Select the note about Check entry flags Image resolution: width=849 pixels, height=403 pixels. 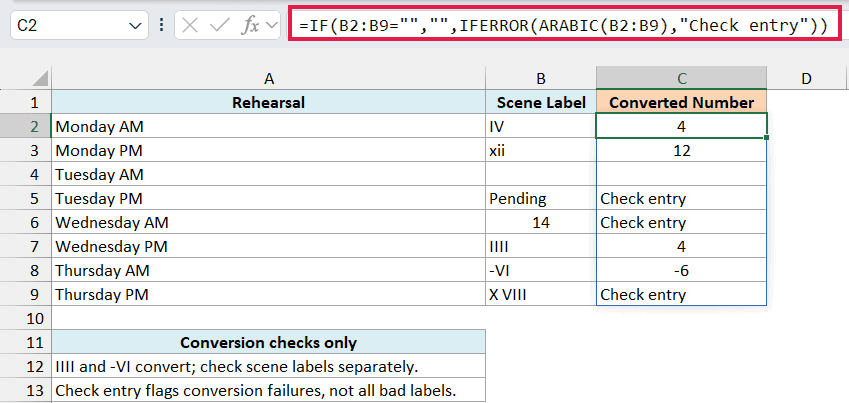[x=269, y=390]
